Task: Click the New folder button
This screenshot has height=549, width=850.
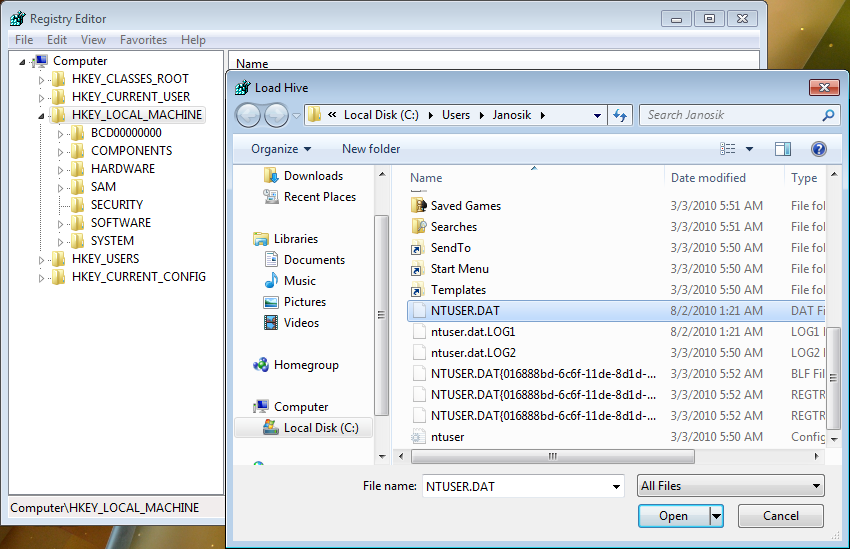Action: 371,149
